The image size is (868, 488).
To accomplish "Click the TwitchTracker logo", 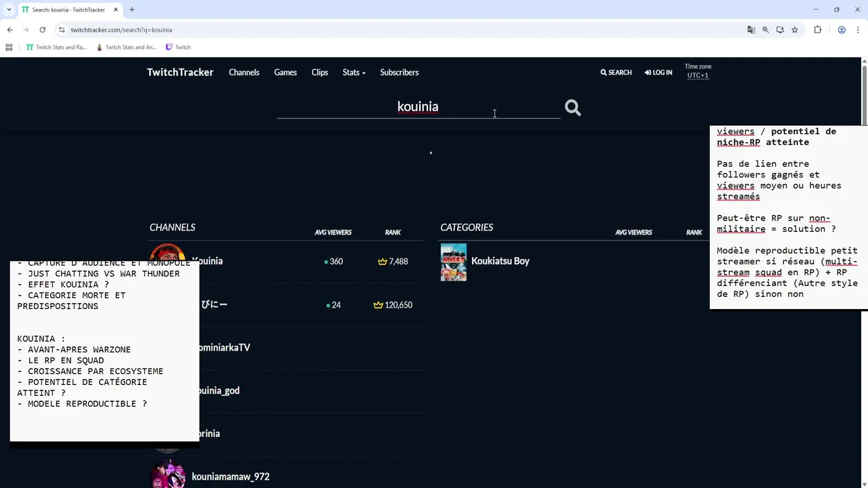I will (180, 72).
